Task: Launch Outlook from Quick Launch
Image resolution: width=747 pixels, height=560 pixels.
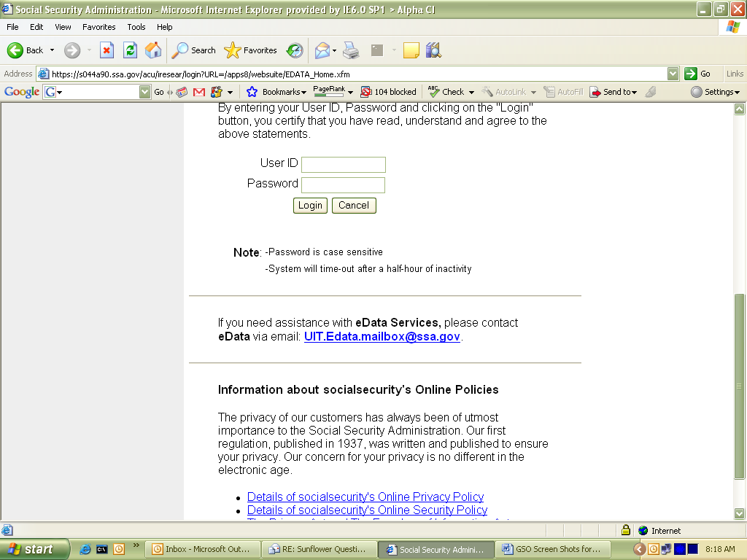Action: (x=119, y=549)
